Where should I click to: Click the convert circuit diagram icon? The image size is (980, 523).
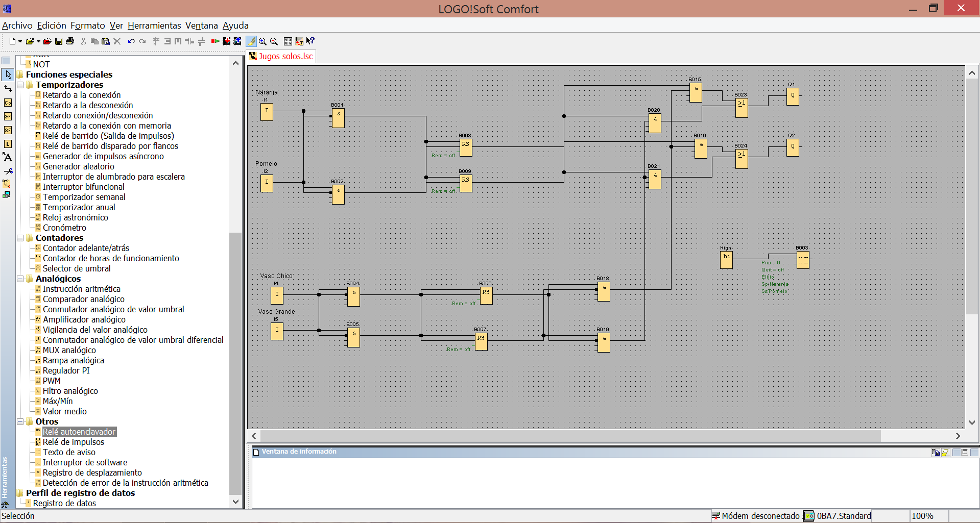[x=299, y=41]
